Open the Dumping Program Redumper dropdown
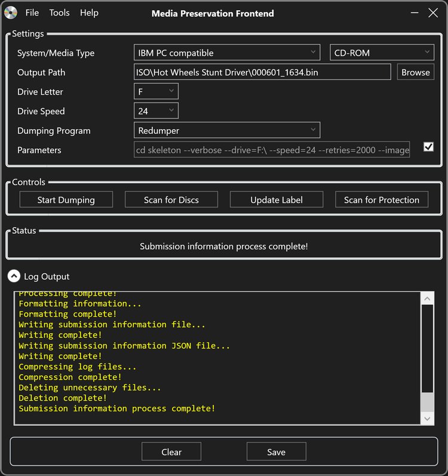This screenshot has height=476, width=448. 227,130
